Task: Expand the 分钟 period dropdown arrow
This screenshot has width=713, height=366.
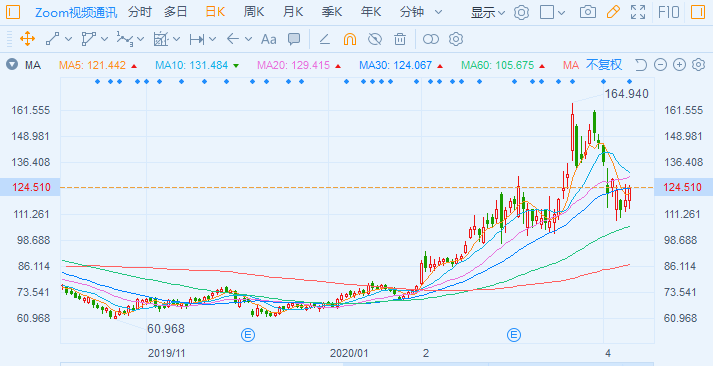Action: pyautogui.click(x=438, y=12)
